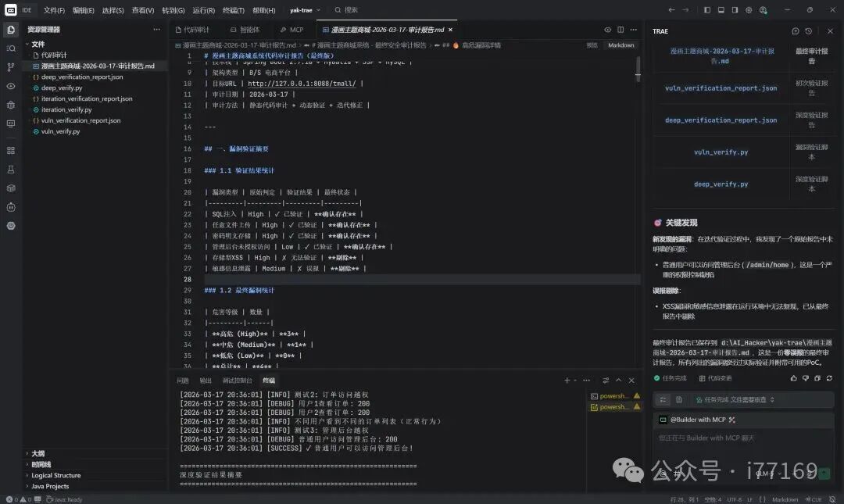Viewport: 844px width, 504px height.
Task: Toggle the bottom panel layout button
Action: tap(721, 10)
